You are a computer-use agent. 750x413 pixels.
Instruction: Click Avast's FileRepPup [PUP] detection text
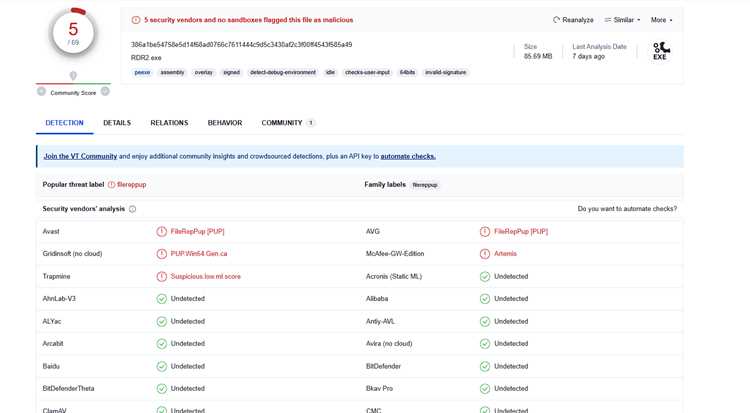click(x=198, y=232)
